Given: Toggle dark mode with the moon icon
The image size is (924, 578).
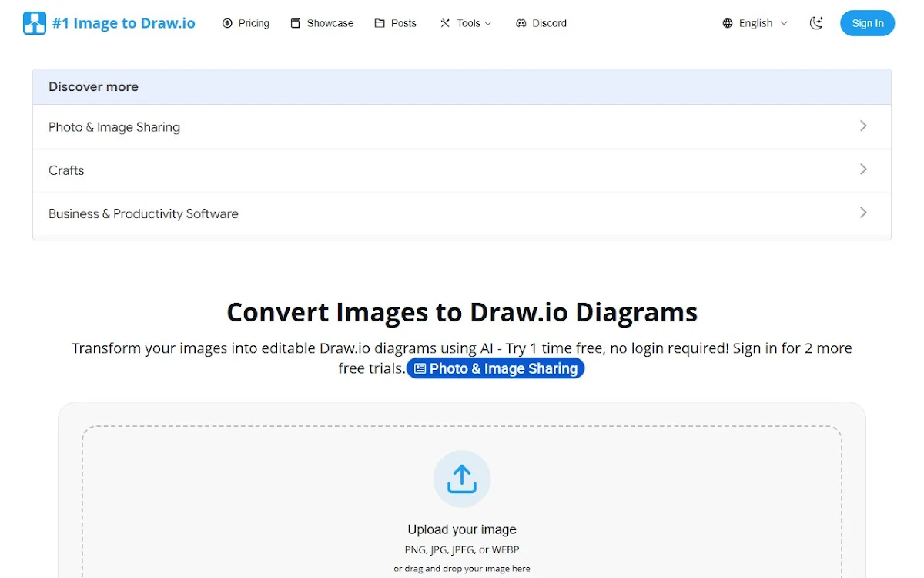Looking at the screenshot, I should (x=817, y=23).
